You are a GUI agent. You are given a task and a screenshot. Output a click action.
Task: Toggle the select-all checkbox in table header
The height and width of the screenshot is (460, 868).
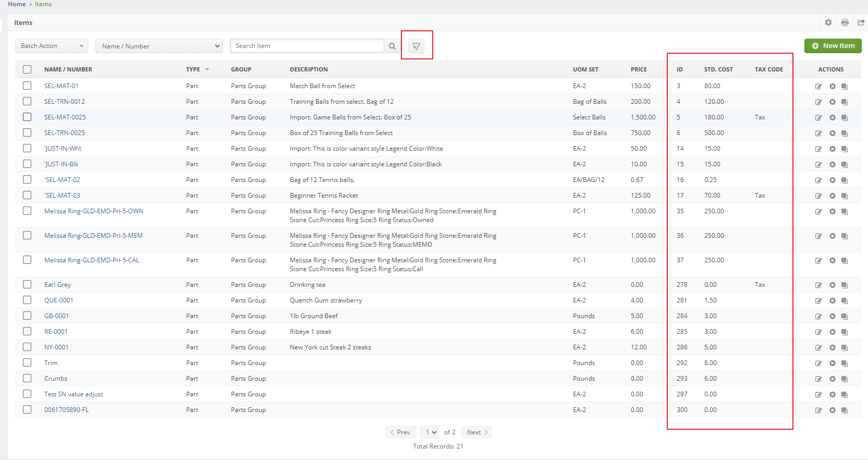coord(27,69)
